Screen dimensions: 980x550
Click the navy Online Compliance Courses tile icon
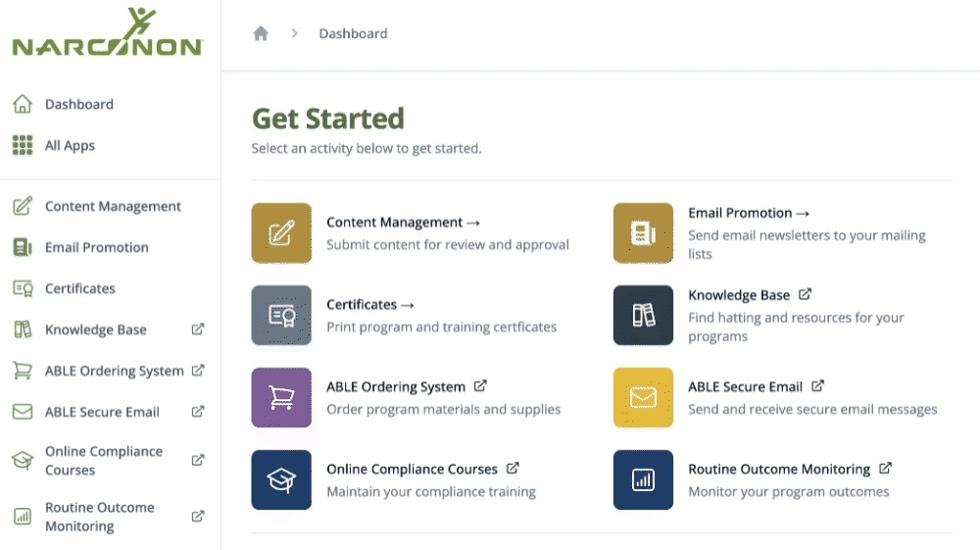[x=281, y=480]
